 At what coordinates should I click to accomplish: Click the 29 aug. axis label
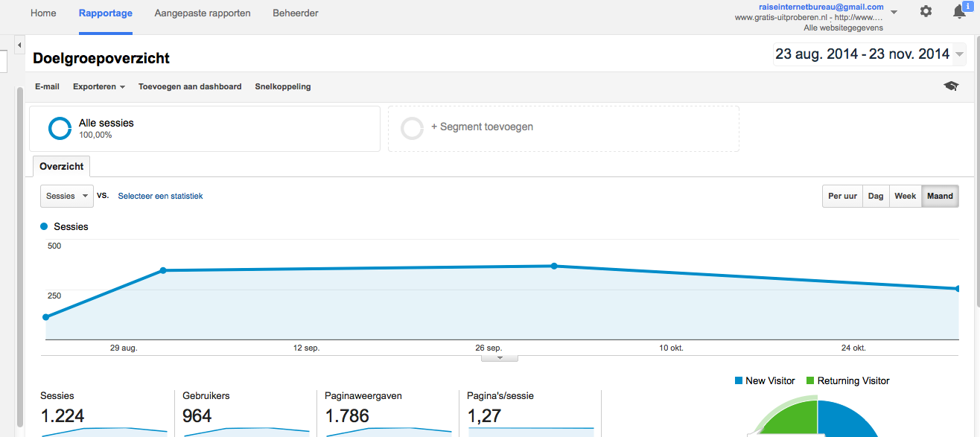click(x=124, y=348)
